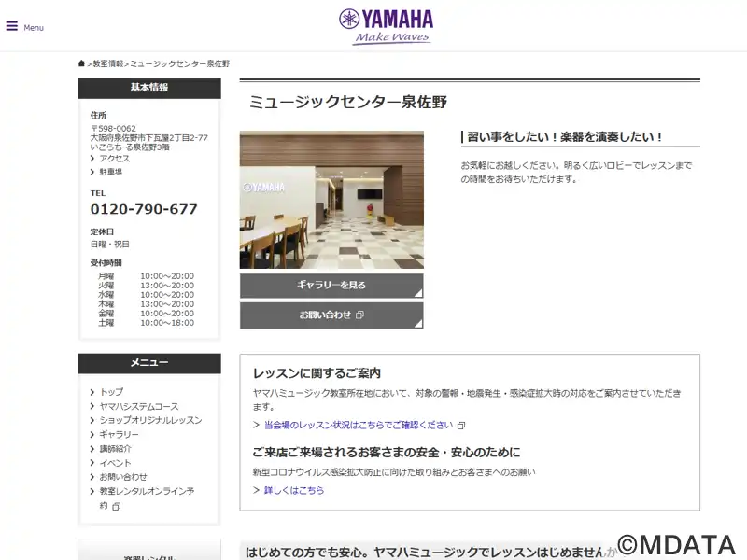Click the lobby photo thumbnail
The image size is (747, 560).
[331, 200]
